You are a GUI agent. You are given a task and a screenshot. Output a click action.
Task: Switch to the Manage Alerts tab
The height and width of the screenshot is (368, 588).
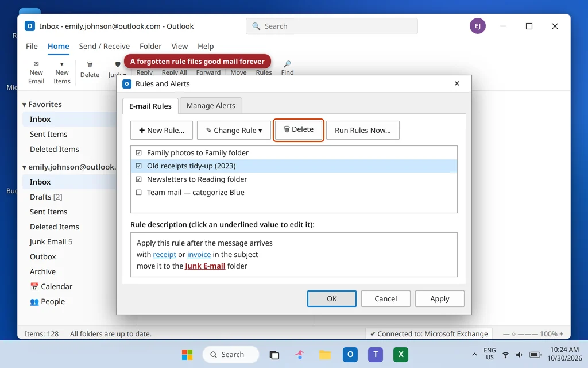(x=211, y=106)
